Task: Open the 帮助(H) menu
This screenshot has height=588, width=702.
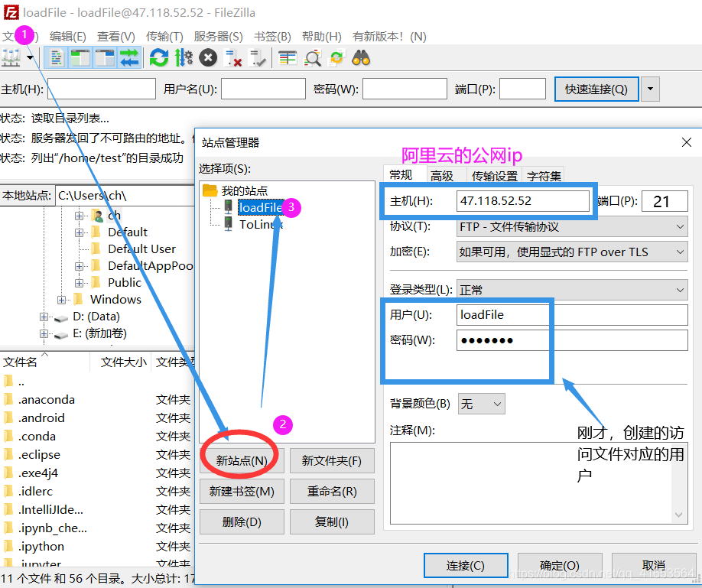Action: coord(322,36)
